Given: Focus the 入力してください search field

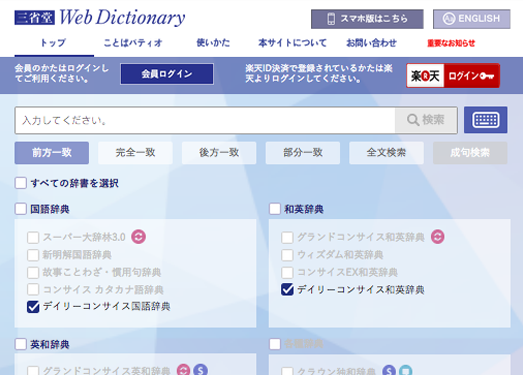Looking at the screenshot, I should pos(205,120).
